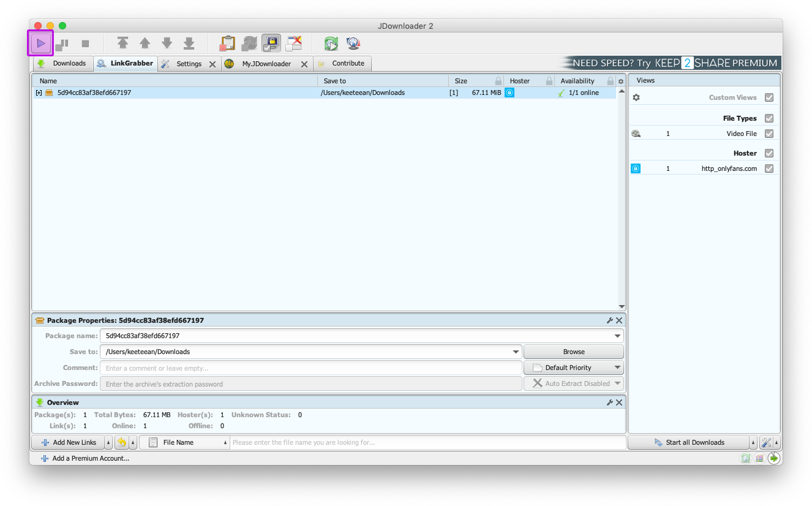Start downloads with the play button
The height and width of the screenshot is (506, 812).
pos(40,43)
